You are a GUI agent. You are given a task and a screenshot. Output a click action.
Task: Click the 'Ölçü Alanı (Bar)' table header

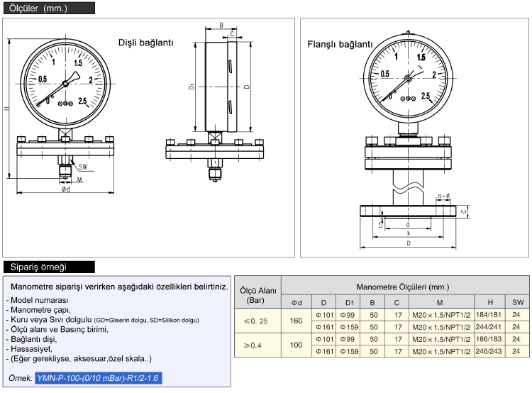[258, 295]
